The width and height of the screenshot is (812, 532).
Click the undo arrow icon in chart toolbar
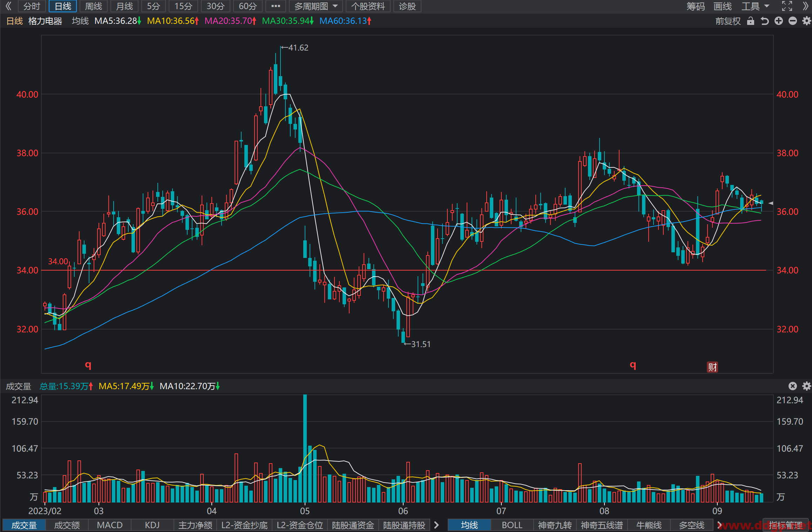coord(765,21)
